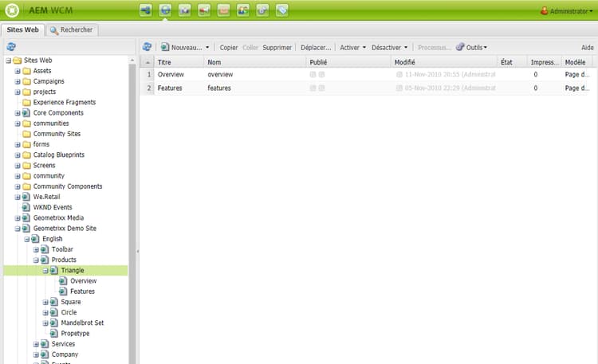Click the Supprimer button
The height and width of the screenshot is (364, 598).
click(277, 48)
